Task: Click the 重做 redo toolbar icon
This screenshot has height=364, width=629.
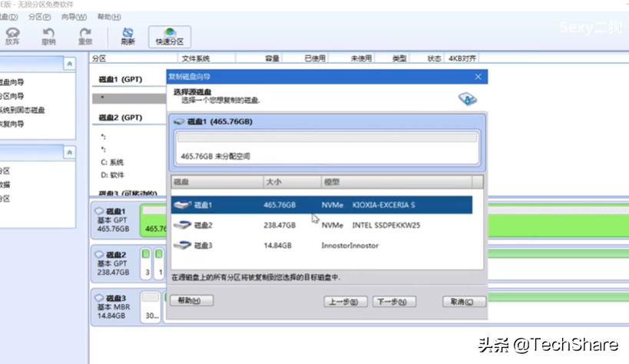Action: (85, 36)
